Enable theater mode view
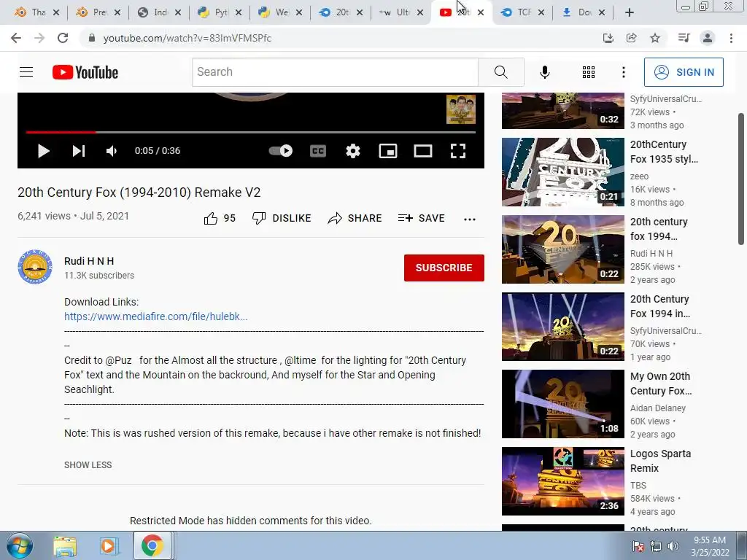This screenshot has height=560, width=747. tap(423, 151)
